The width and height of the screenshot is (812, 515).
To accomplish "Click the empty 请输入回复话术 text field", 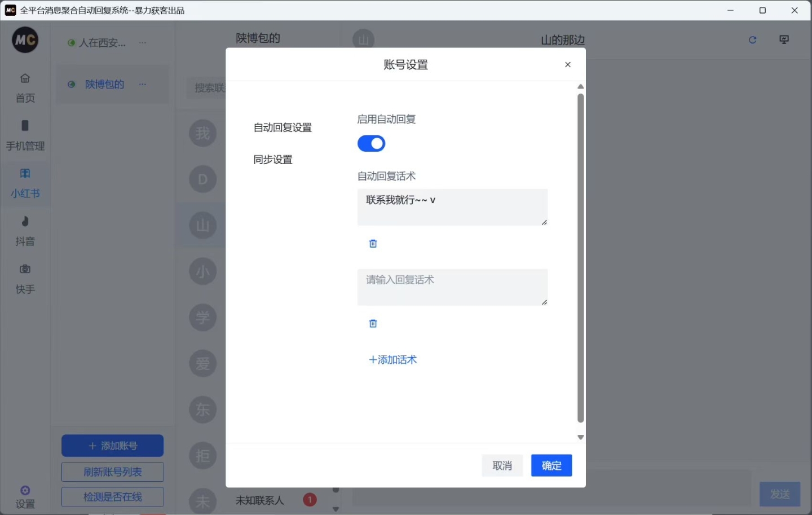I will tap(452, 287).
